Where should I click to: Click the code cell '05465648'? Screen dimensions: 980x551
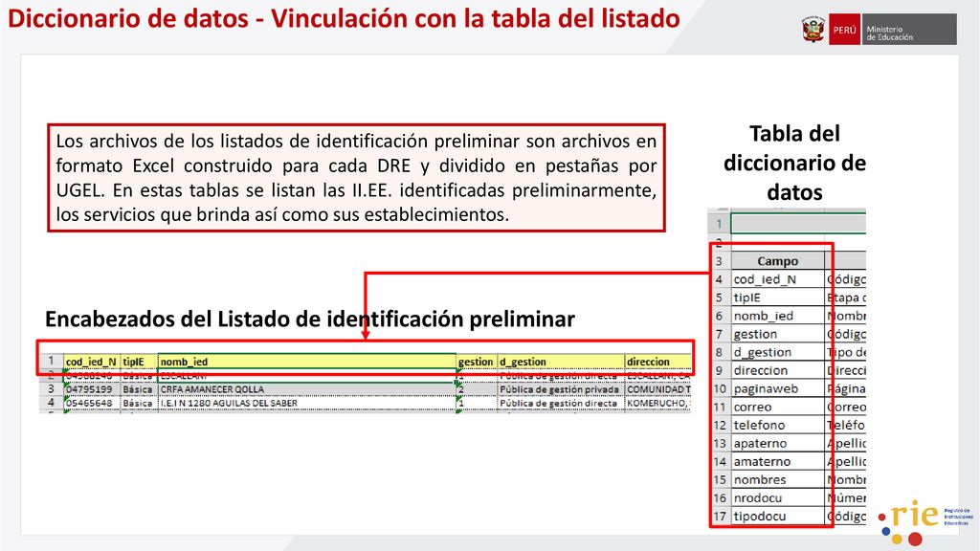point(91,403)
